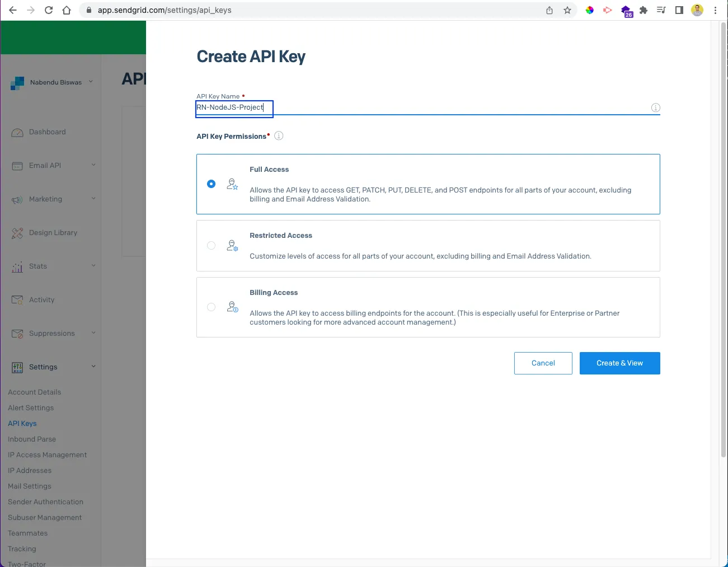Image resolution: width=728 pixels, height=567 pixels.
Task: Open the red arrow extension icon
Action: (x=608, y=10)
